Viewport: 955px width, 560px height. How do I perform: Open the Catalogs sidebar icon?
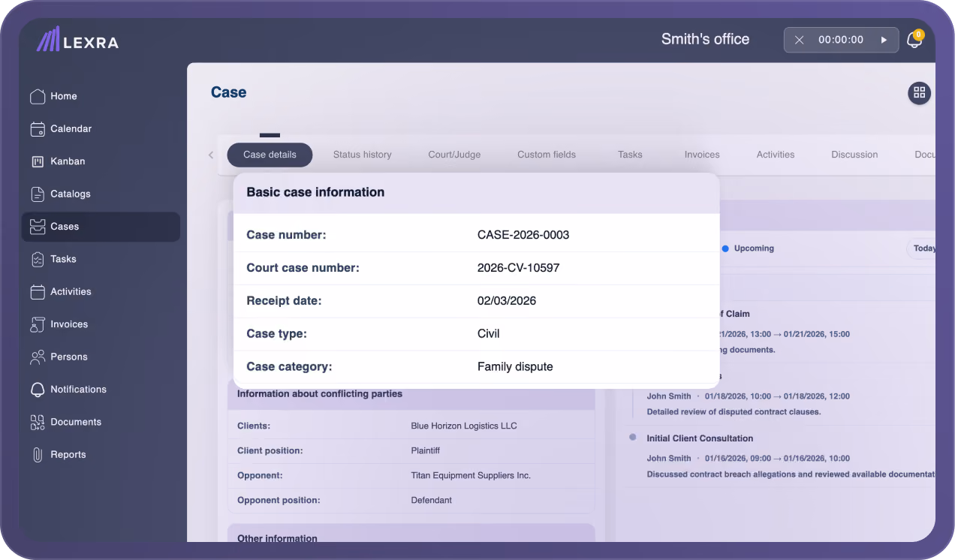[x=38, y=194]
